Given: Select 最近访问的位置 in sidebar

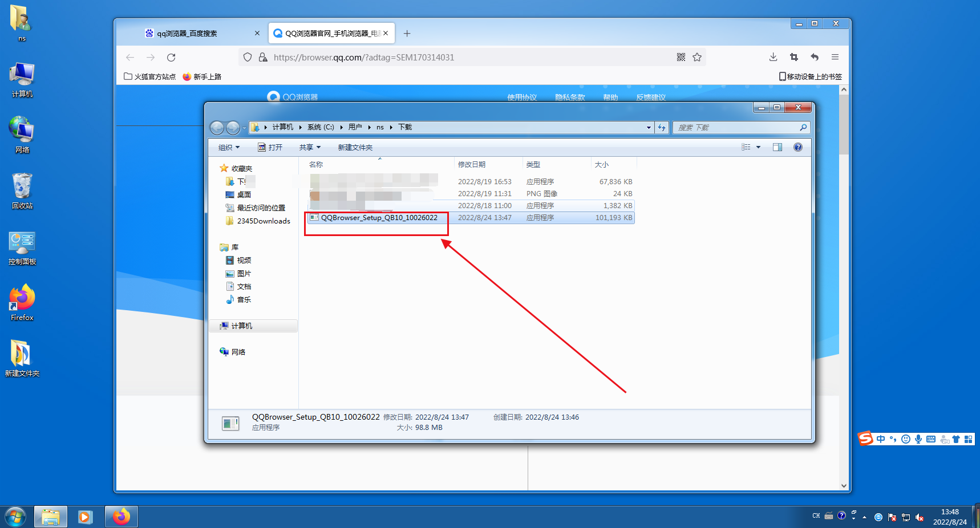Looking at the screenshot, I should [255, 208].
